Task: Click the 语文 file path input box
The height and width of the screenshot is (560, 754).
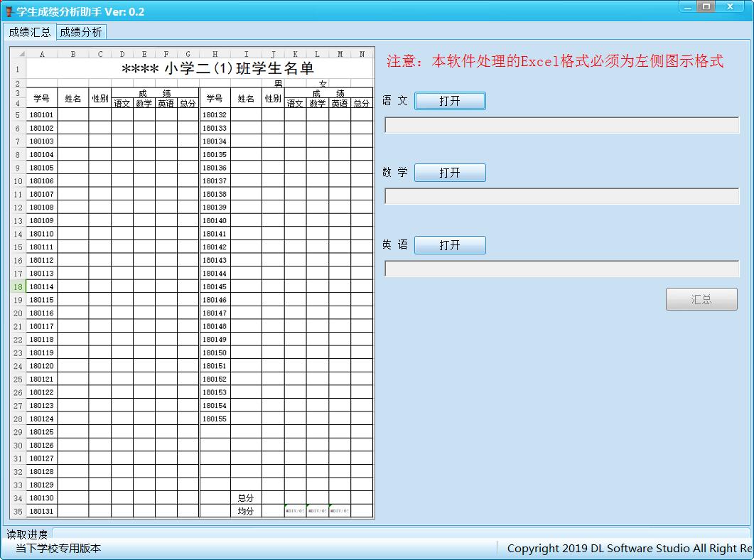Action: pos(561,124)
